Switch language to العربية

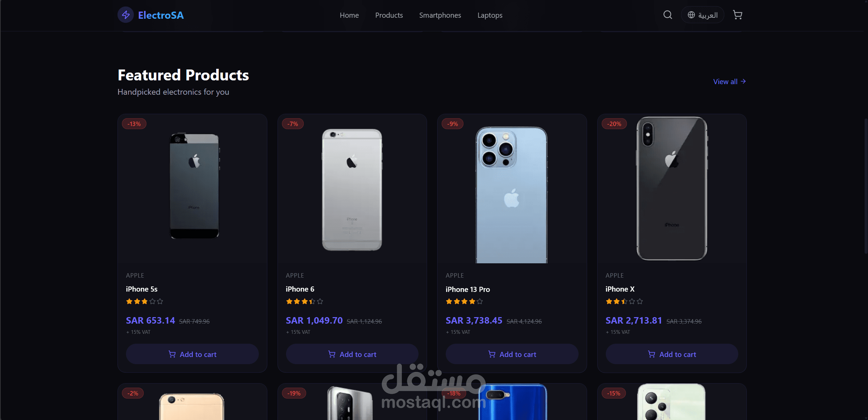(703, 15)
